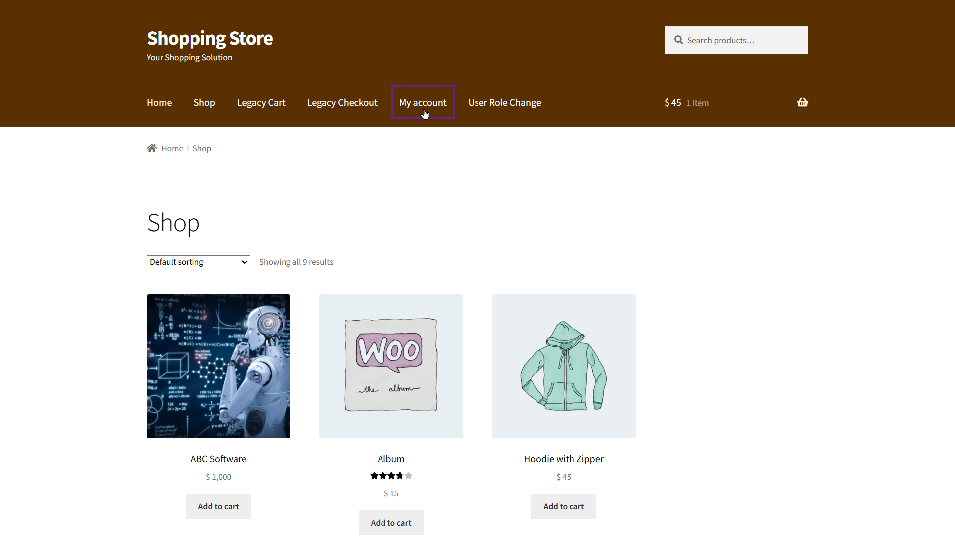Screen dimensions: 955x560
Task: Open My account menu item
Action: coord(423,102)
